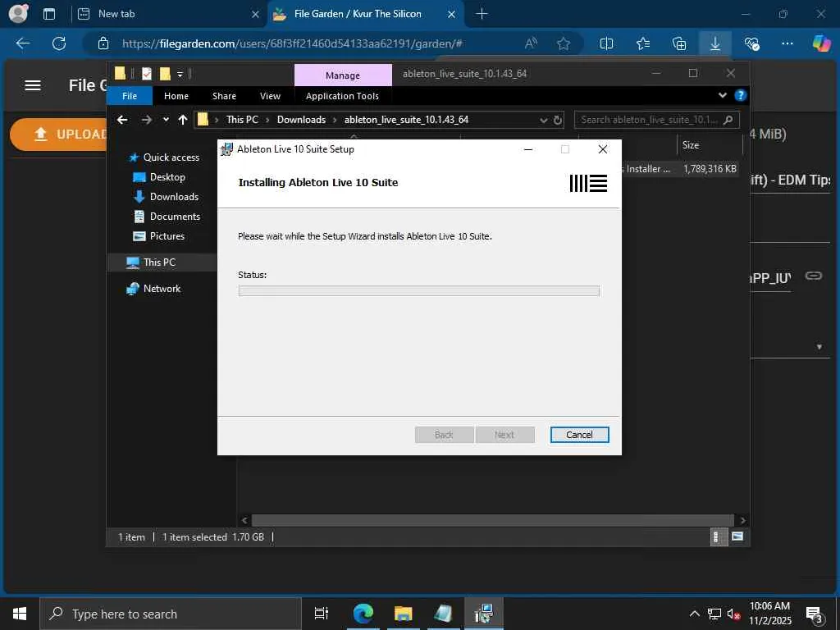Expand the Explorer ribbon chevron

[723, 95]
